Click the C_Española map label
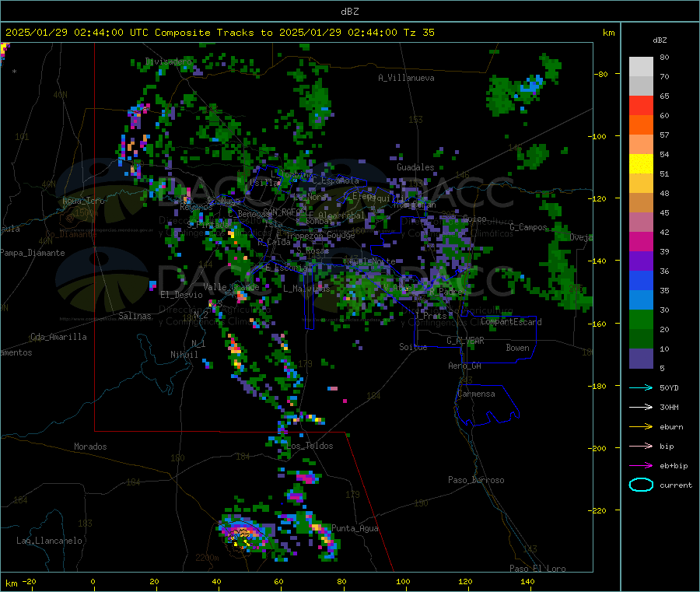Image resolution: width=700 pixels, height=592 pixels. click(335, 180)
